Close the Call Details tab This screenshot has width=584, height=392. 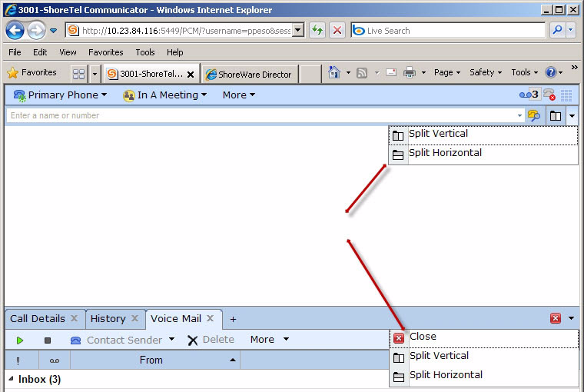[74, 318]
